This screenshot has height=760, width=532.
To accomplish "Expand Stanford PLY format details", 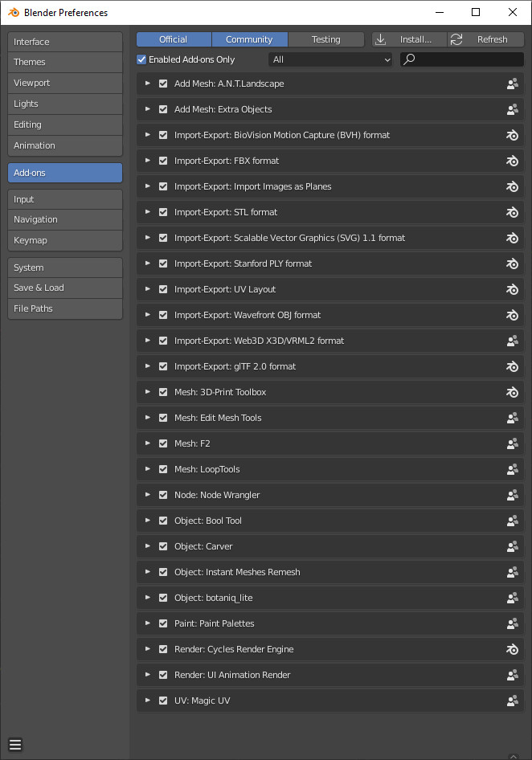I will point(148,264).
